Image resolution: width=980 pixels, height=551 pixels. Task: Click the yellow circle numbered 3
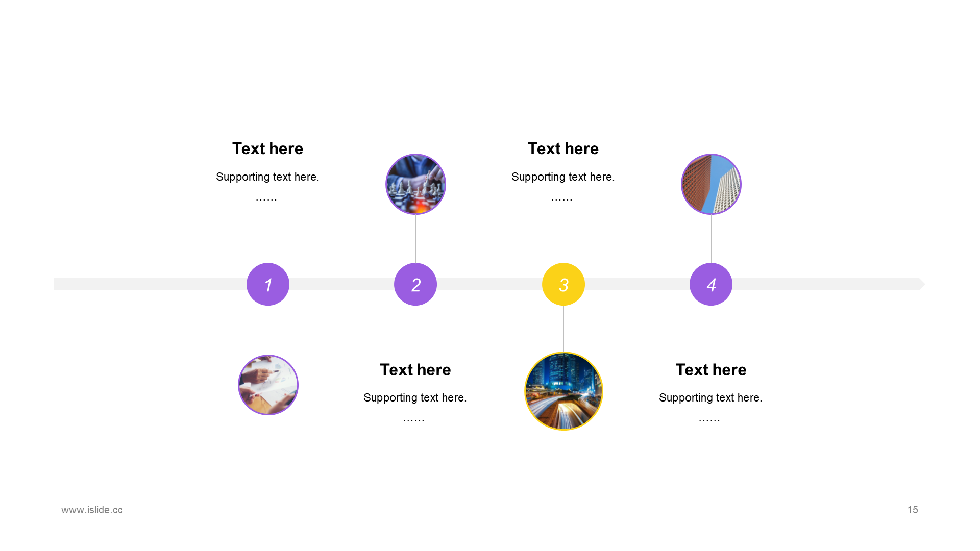(563, 284)
